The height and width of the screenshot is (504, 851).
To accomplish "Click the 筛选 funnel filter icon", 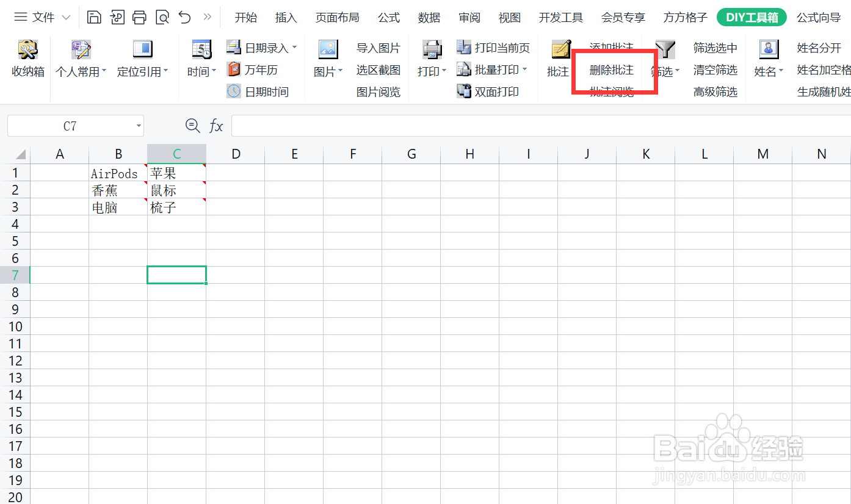I will point(665,50).
